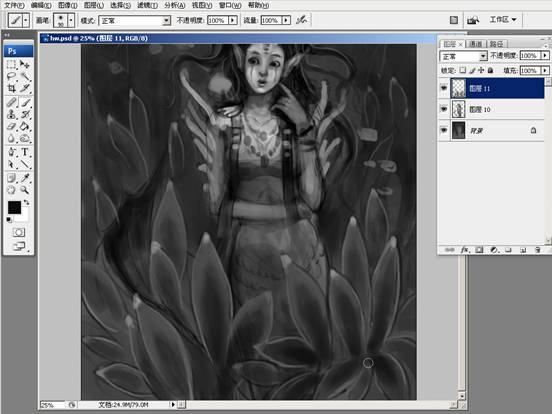552x414 pixels.
Task: Select the Magic Wand tool
Action: pyautogui.click(x=25, y=76)
